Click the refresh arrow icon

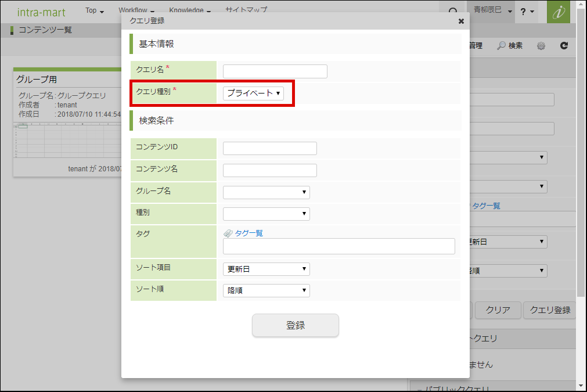pyautogui.click(x=564, y=46)
